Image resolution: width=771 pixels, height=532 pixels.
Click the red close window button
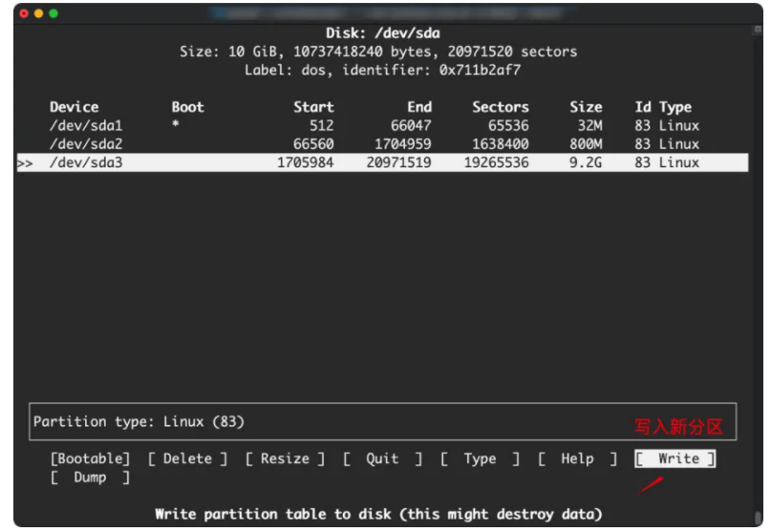click(24, 13)
